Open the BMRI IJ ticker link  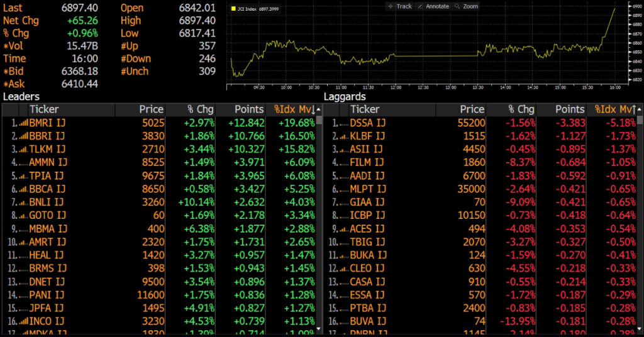click(47, 123)
